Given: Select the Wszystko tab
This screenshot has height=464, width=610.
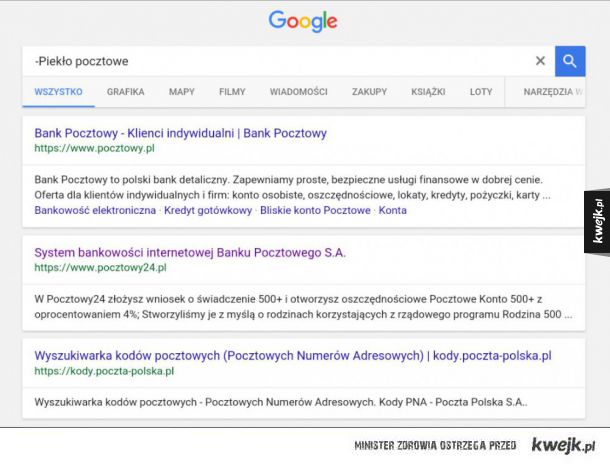Looking at the screenshot, I should click(58, 92).
